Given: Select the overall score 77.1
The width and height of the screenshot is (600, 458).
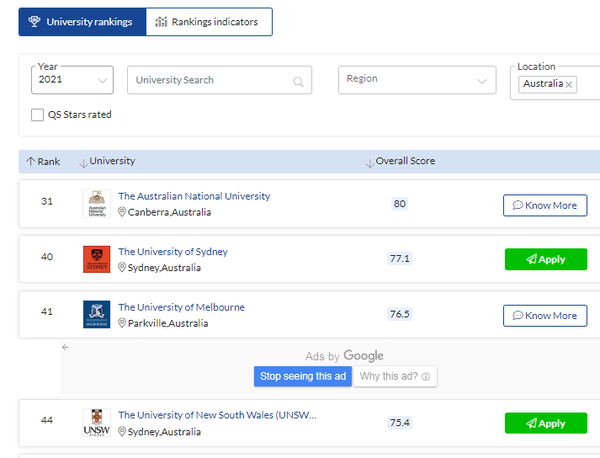Looking at the screenshot, I should [x=399, y=259].
